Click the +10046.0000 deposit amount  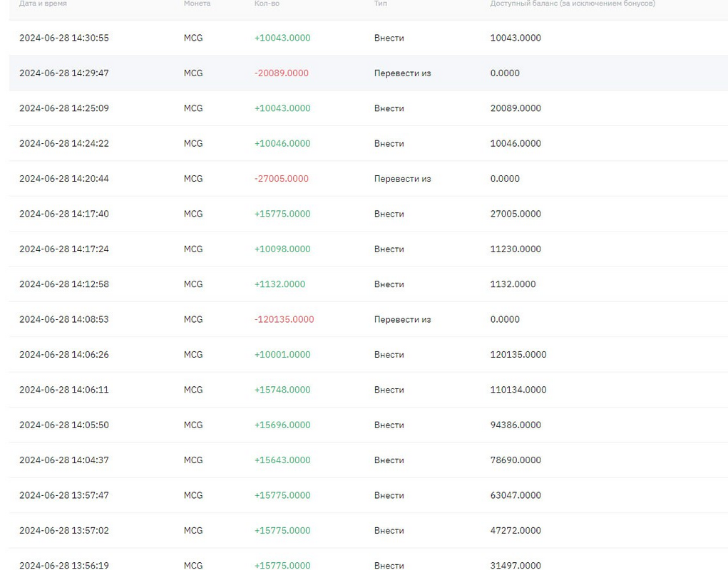point(282,143)
